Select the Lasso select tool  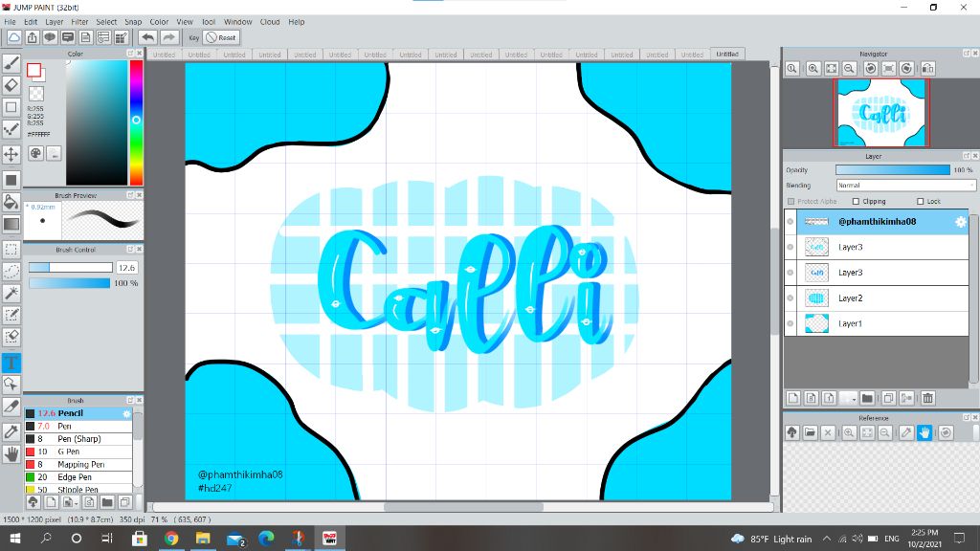click(11, 271)
